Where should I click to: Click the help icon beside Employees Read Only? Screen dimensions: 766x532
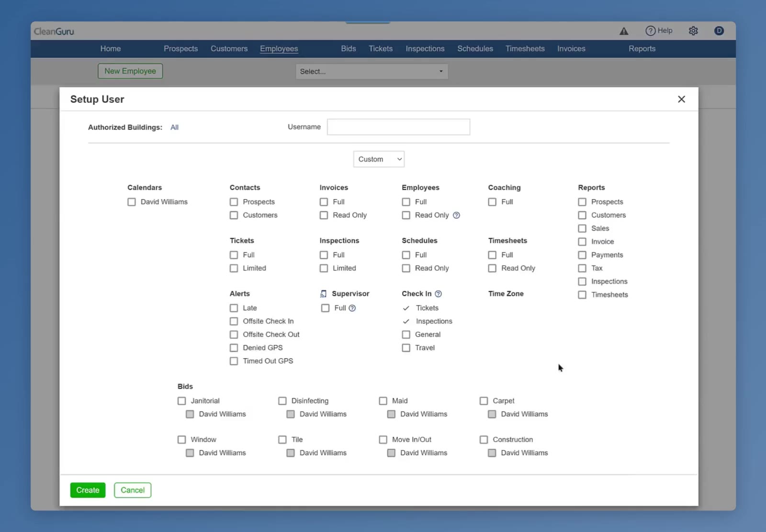point(456,215)
